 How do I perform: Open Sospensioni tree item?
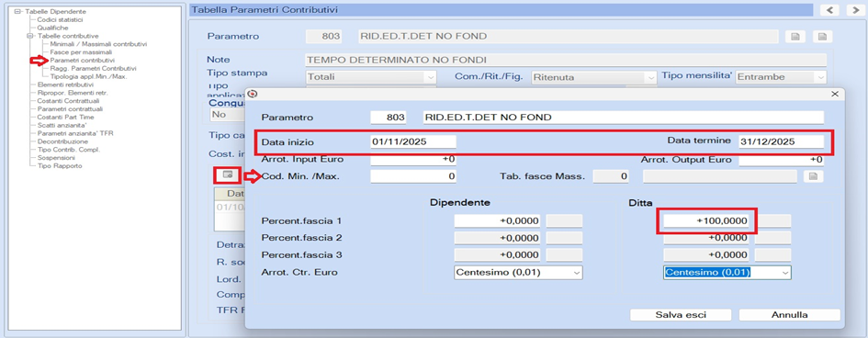tap(55, 158)
